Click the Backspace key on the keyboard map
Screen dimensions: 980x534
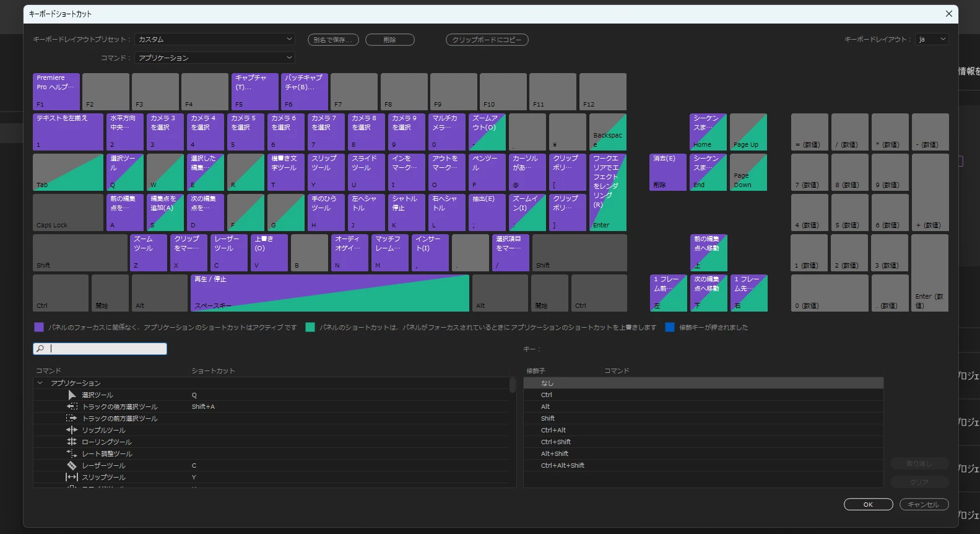(608, 132)
